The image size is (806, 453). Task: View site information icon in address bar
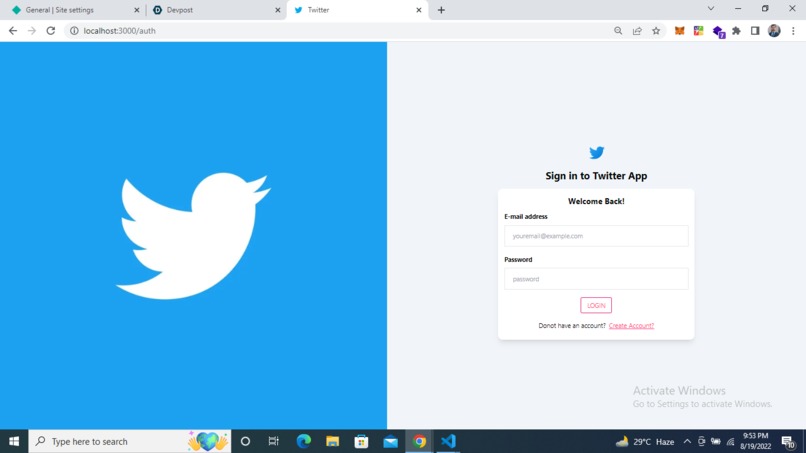[74, 31]
